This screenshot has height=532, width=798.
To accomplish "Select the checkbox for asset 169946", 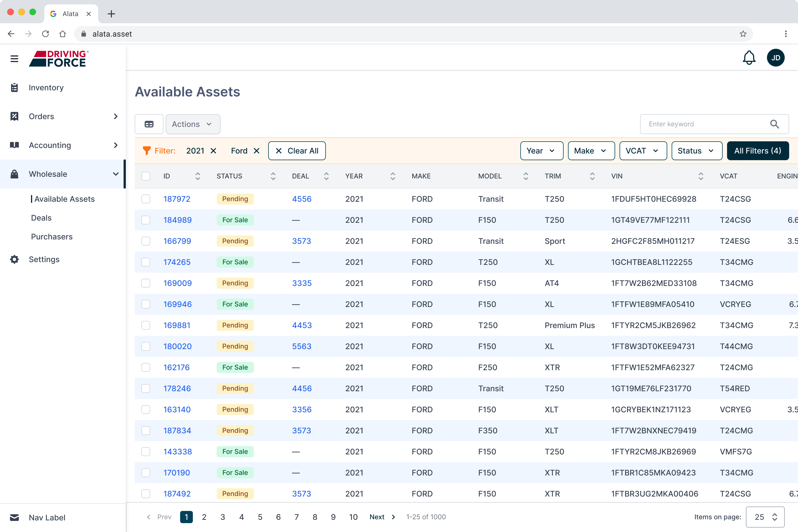I will tap(146, 304).
